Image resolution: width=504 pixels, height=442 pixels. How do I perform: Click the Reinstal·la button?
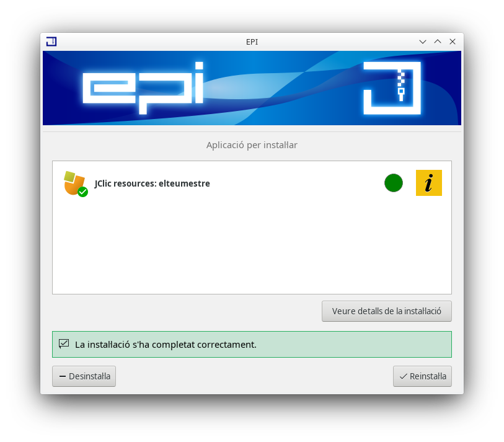pos(422,376)
